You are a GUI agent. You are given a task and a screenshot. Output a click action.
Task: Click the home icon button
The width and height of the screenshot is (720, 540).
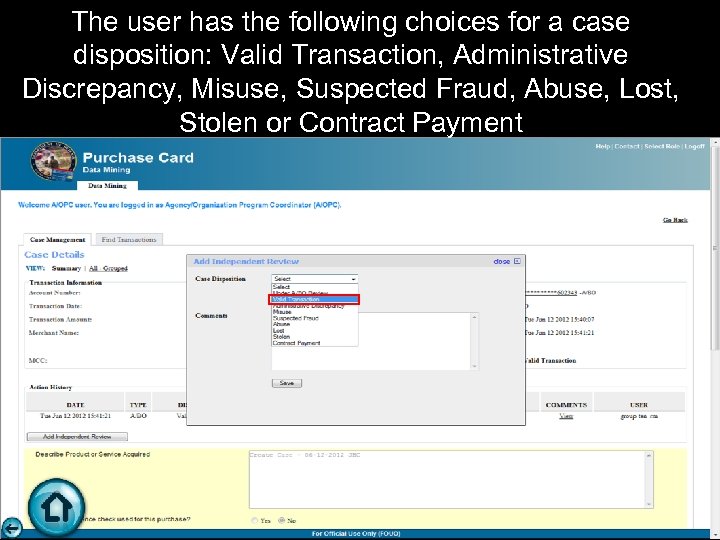pyautogui.click(x=56, y=508)
